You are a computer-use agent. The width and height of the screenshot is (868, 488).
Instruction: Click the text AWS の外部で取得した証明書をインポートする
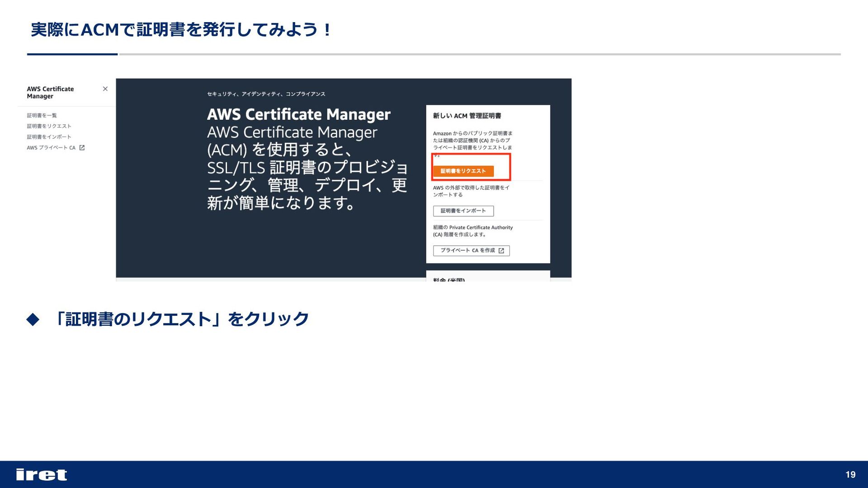click(471, 191)
